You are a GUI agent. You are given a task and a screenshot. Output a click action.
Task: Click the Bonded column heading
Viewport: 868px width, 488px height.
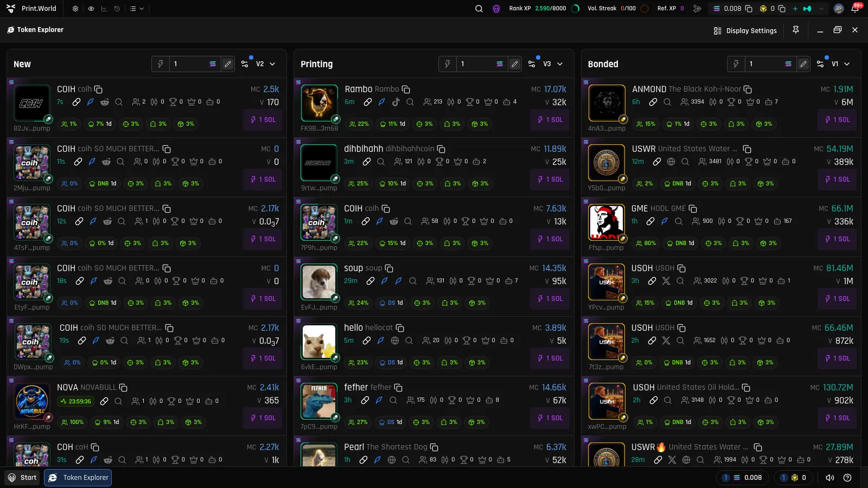click(603, 64)
